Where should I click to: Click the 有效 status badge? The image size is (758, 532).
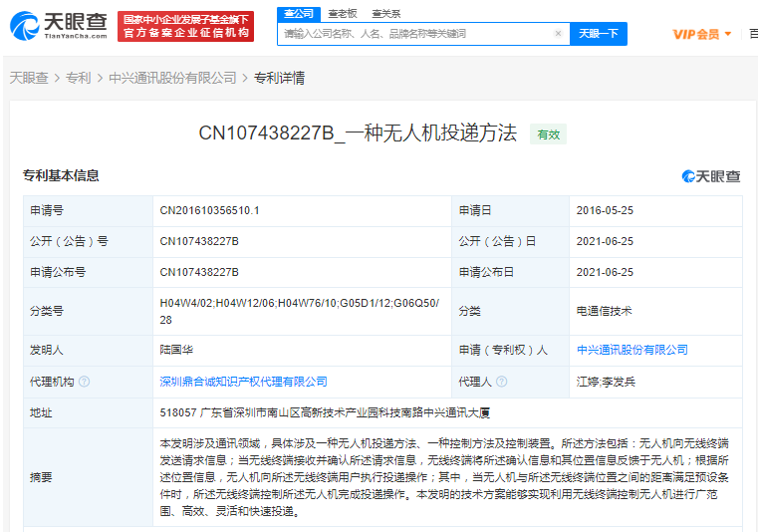tap(548, 134)
